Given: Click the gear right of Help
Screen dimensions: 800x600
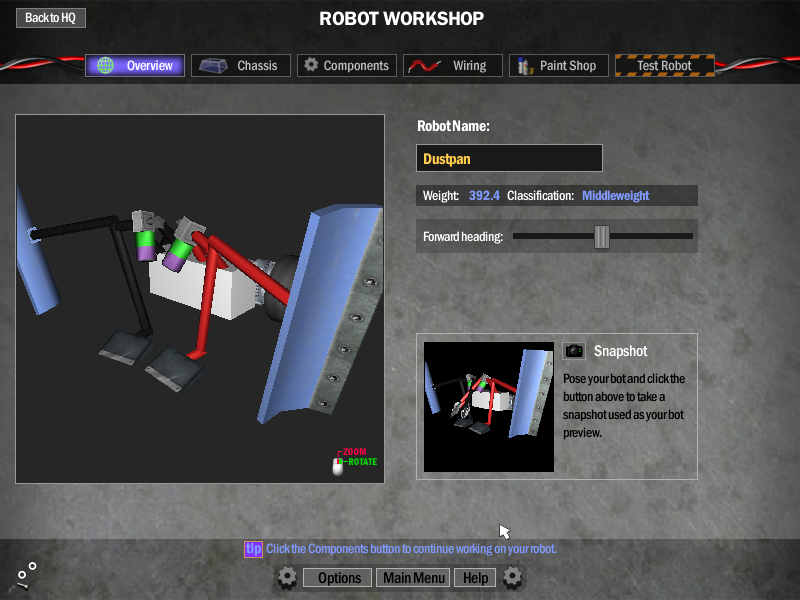Looking at the screenshot, I should click(x=512, y=578).
